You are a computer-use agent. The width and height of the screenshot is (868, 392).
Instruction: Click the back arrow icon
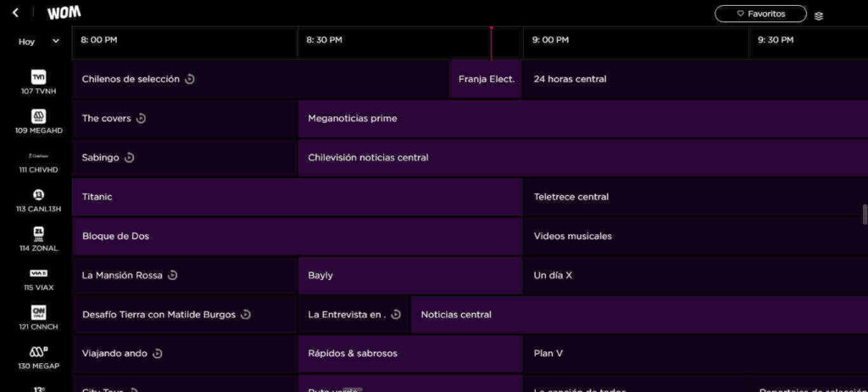point(15,13)
